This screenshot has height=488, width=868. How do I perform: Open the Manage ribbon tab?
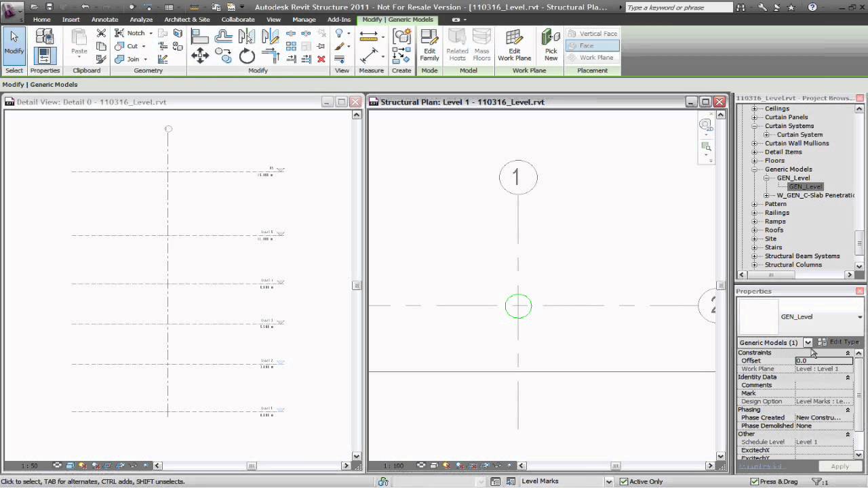(304, 20)
